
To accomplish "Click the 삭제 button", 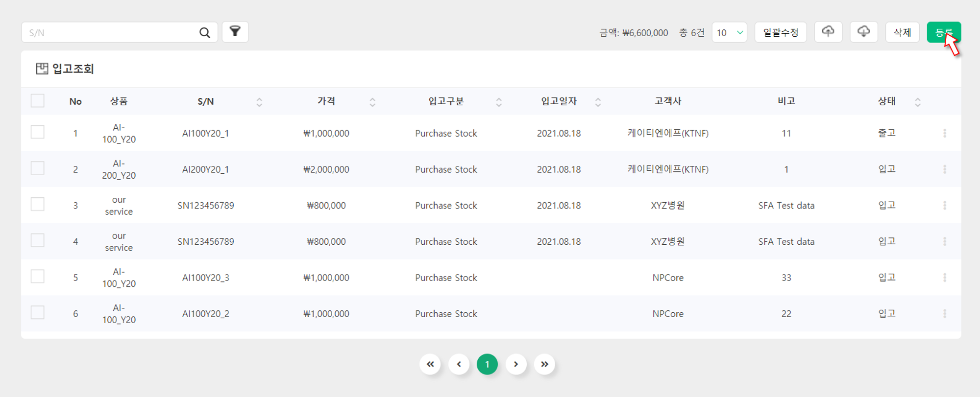I will (902, 32).
